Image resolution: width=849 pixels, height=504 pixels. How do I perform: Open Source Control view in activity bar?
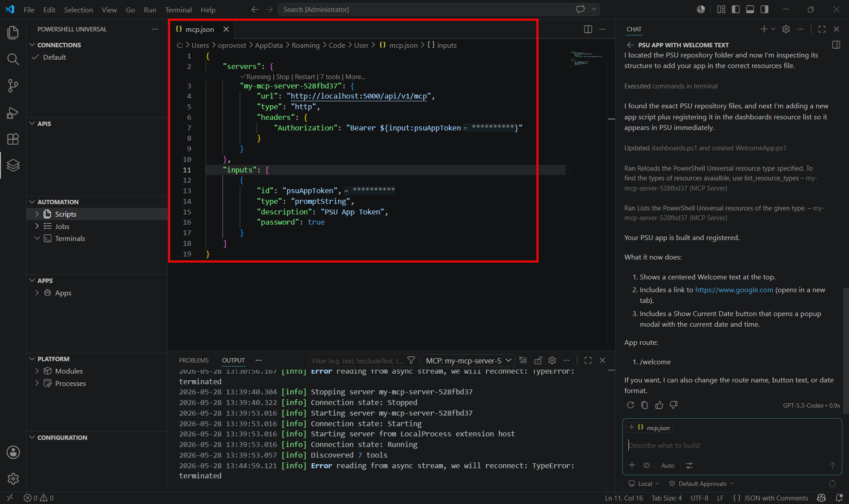[x=13, y=85]
